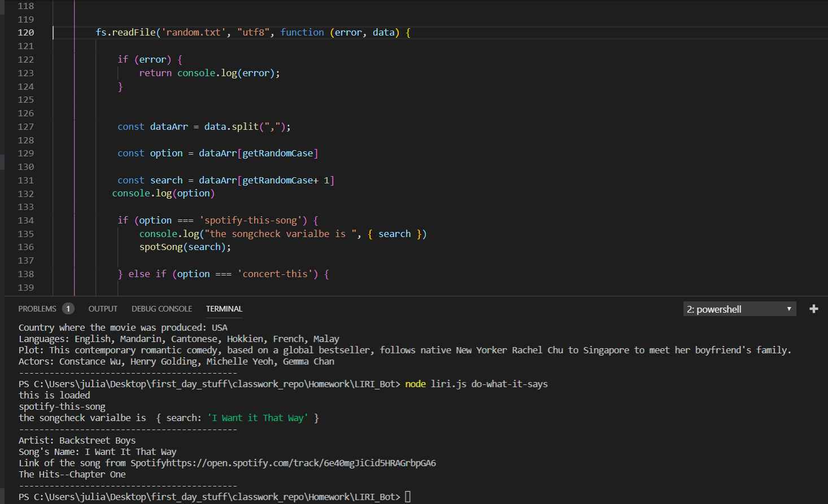Screen dimensions: 828x504
Task: Open the powershell terminal selector dropdown
Action: pos(739,309)
